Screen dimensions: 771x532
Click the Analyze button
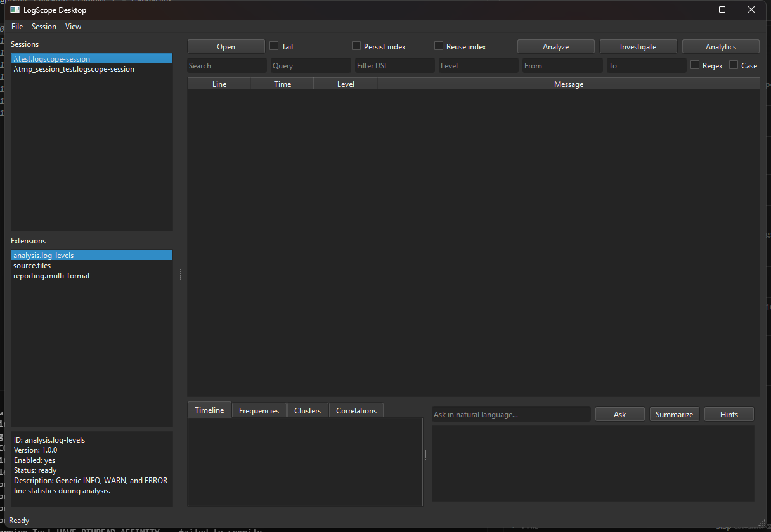556,47
